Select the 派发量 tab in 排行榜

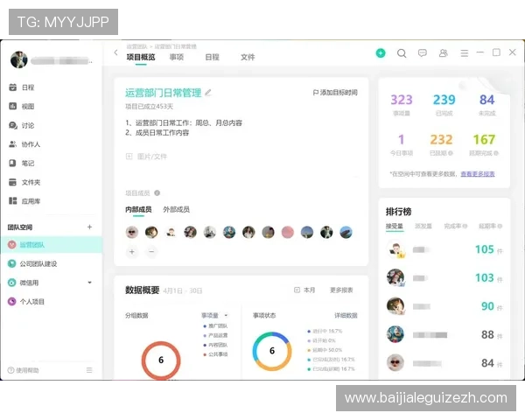point(423,226)
